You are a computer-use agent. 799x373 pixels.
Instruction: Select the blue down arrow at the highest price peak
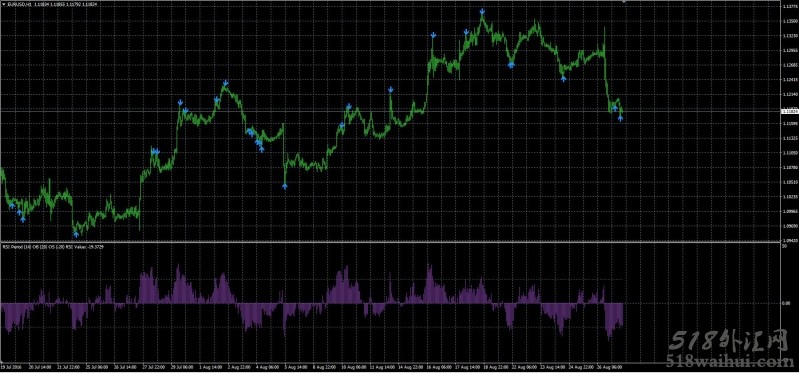[482, 12]
